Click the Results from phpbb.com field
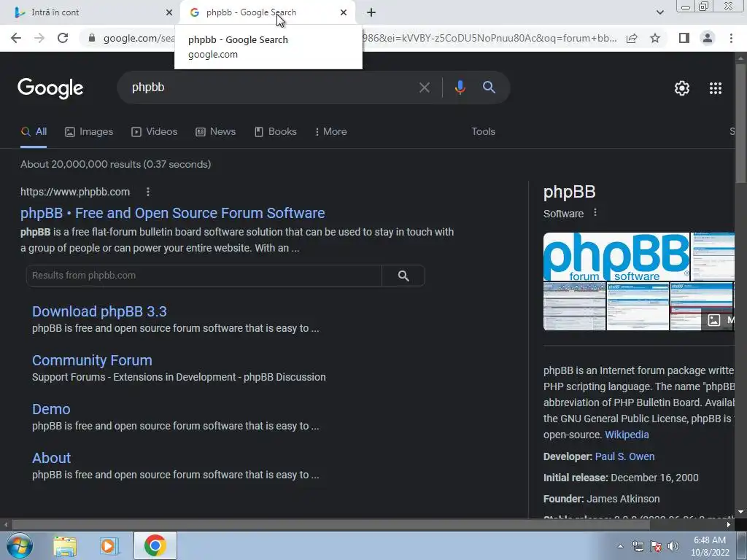Screen dimensions: 747x560 click(x=204, y=276)
